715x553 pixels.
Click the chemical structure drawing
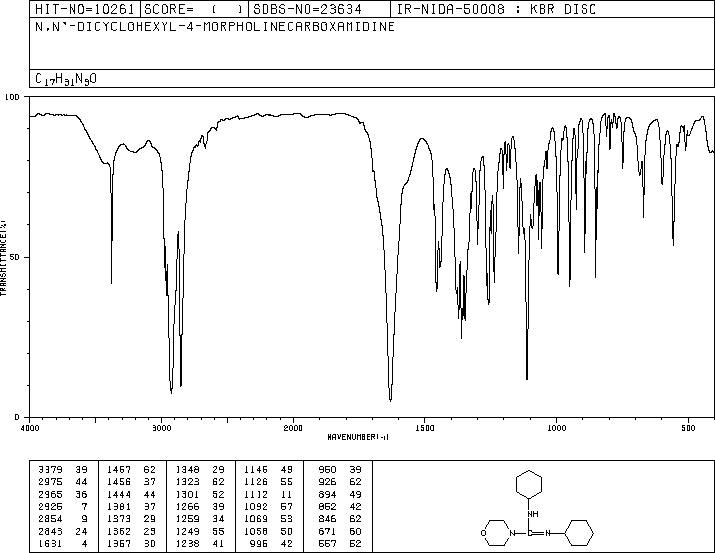[x=537, y=507]
